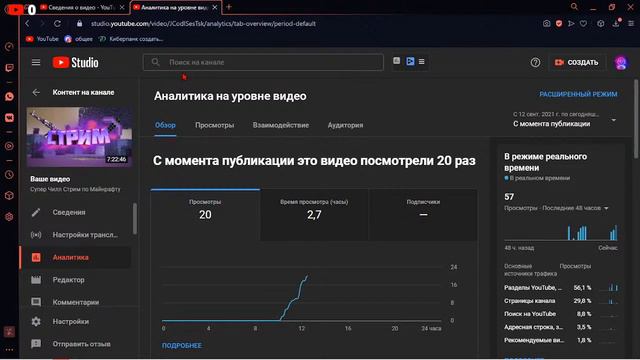Screen dimensions: 640x360
Task: Click the list extension icon beside search bar
Action: [422, 61]
